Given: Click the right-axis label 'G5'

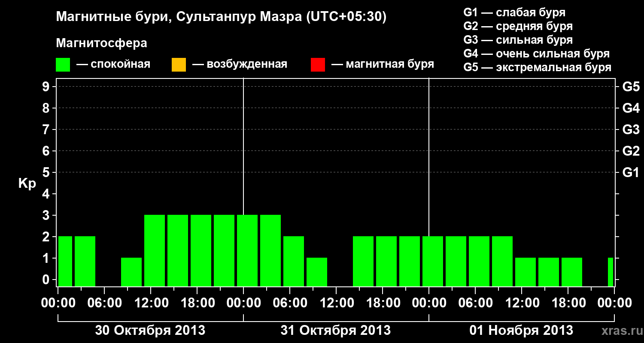Looking at the screenshot, I should tap(631, 87).
